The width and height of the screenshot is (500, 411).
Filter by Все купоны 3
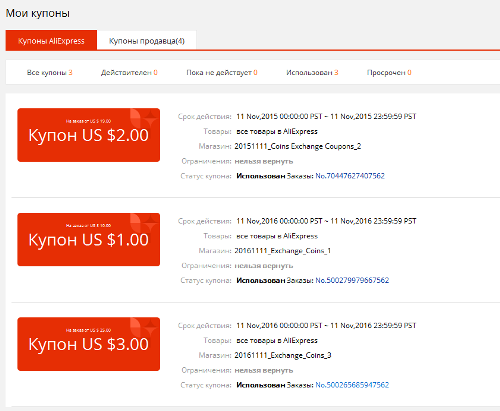tap(49, 72)
